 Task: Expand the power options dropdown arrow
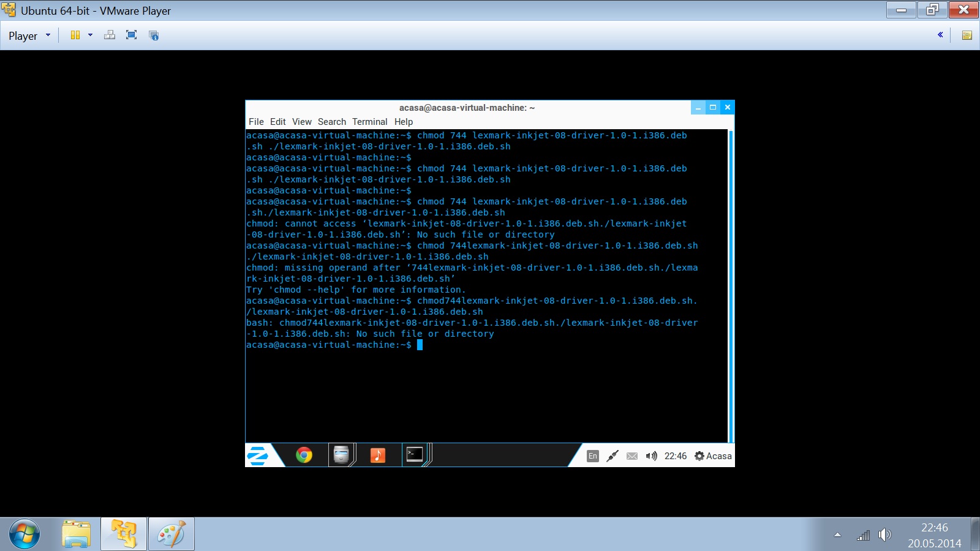tap(91, 35)
